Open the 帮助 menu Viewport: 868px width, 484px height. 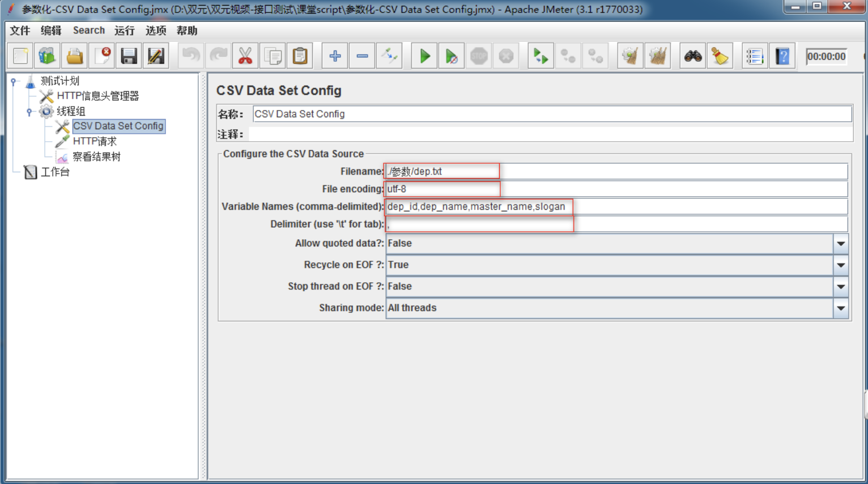click(x=187, y=31)
